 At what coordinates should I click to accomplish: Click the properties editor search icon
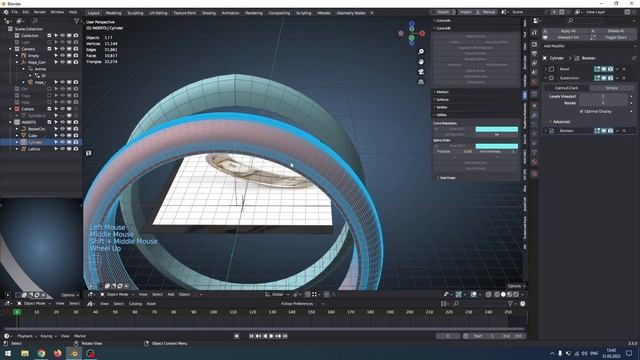(x=571, y=20)
